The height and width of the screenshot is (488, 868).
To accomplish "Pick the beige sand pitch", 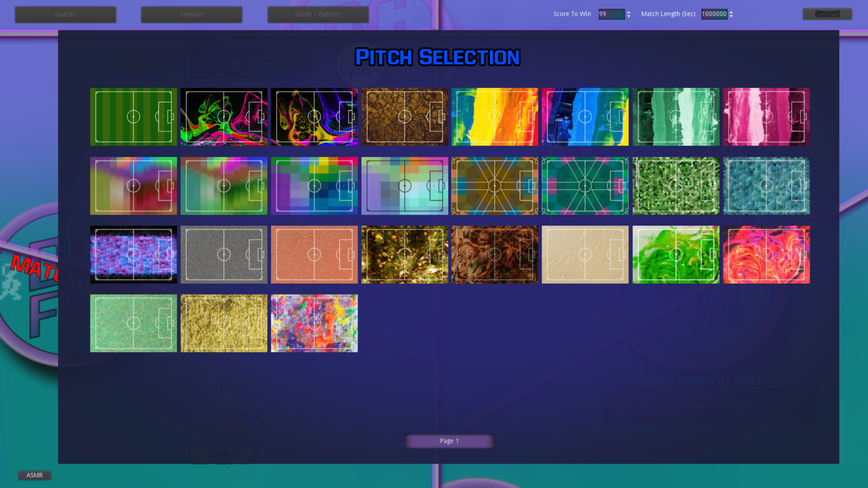I will point(585,254).
